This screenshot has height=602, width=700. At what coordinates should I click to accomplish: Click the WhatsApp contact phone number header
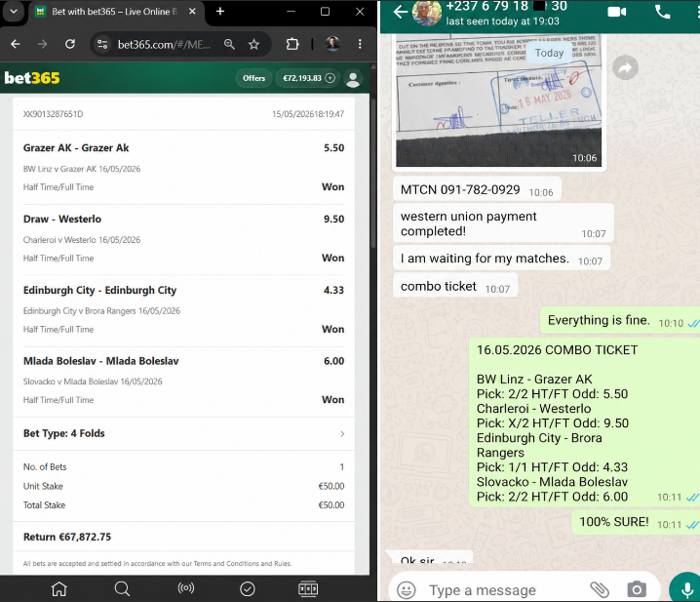pyautogui.click(x=506, y=6)
